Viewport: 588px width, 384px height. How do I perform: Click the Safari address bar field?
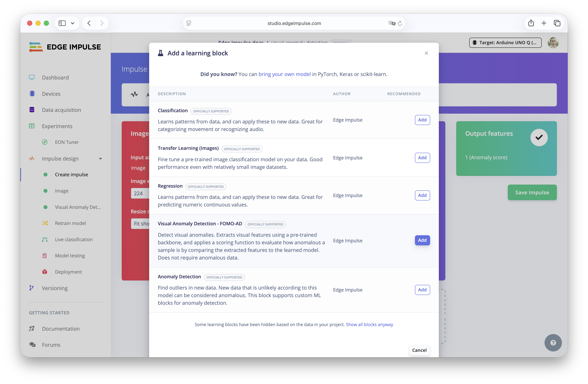294,23
